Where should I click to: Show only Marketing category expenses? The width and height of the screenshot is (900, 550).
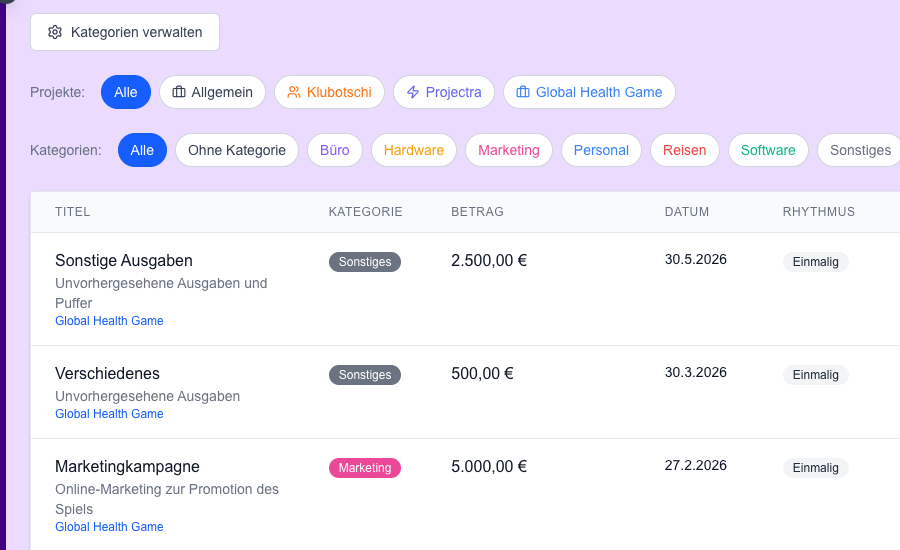tap(509, 150)
